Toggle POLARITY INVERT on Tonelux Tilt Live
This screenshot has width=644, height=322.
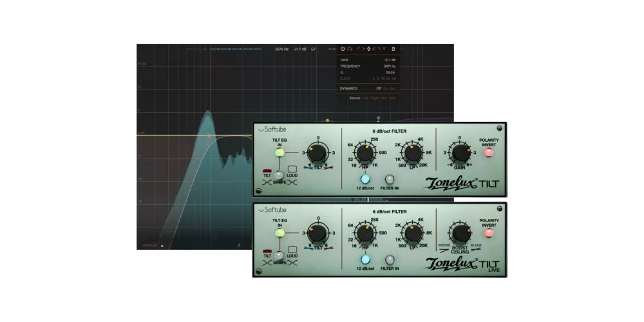pyautogui.click(x=488, y=232)
